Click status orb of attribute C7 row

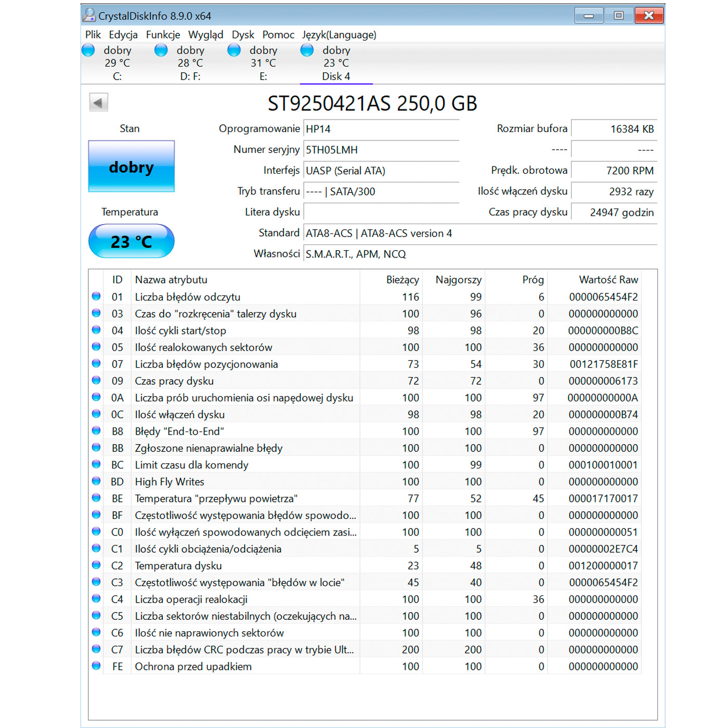96,649
